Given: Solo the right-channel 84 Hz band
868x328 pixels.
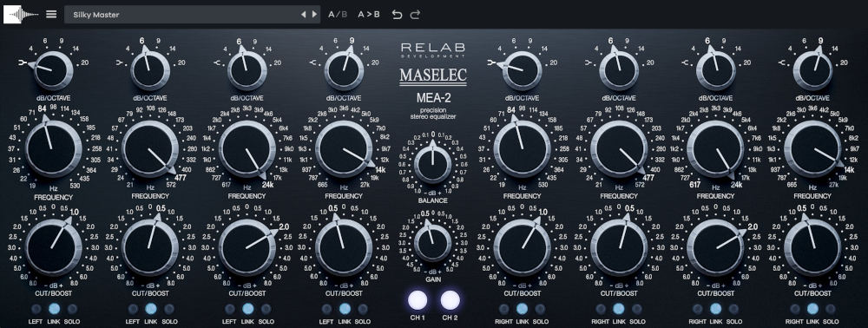Looking at the screenshot, I should pyautogui.click(x=540, y=309).
